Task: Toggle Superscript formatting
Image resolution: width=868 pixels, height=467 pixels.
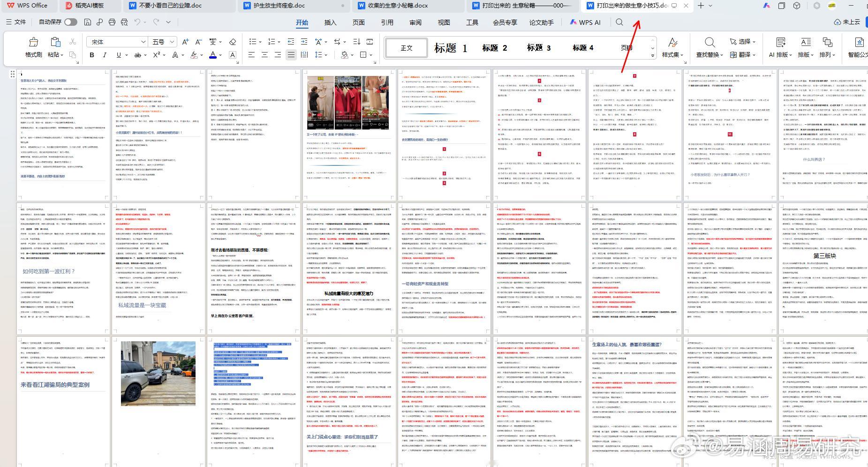Action: point(157,55)
